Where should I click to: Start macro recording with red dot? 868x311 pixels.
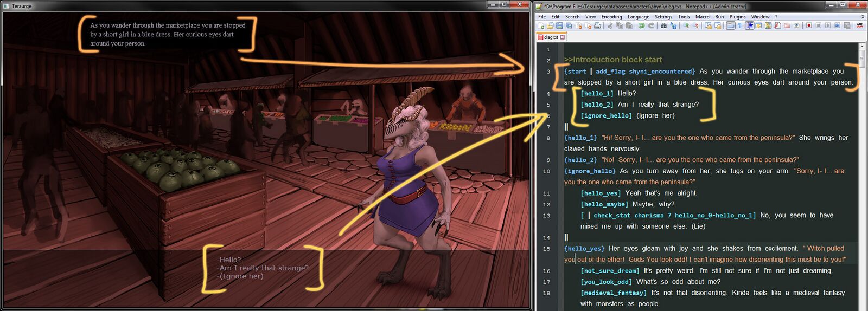click(809, 25)
